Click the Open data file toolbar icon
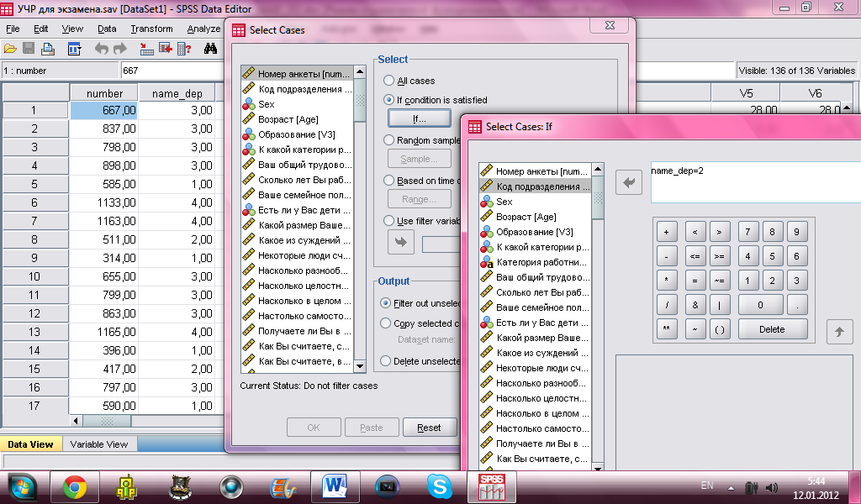Screen dimensions: 861x504 coord(10,49)
